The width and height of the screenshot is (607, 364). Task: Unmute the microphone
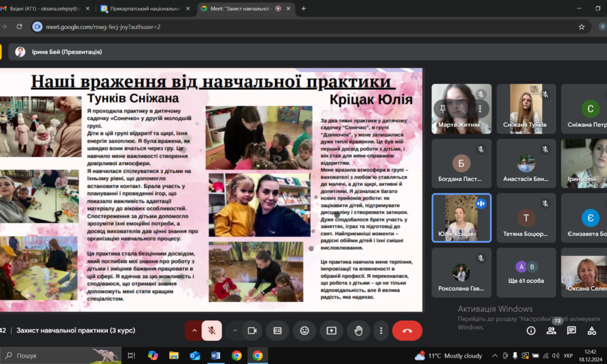[x=212, y=331]
